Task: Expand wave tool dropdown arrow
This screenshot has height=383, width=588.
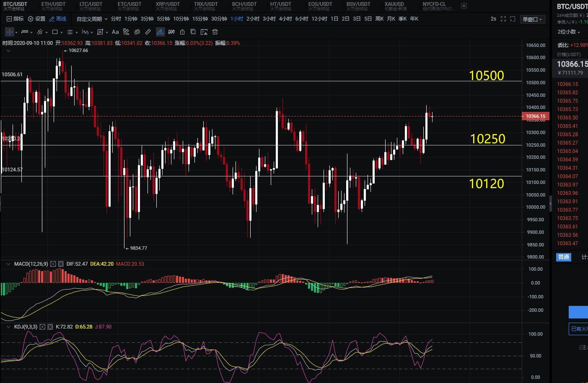Action: coord(92,32)
